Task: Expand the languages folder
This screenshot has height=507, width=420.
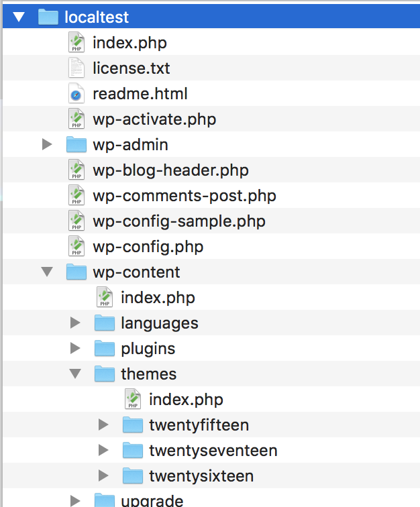Action: (x=75, y=323)
